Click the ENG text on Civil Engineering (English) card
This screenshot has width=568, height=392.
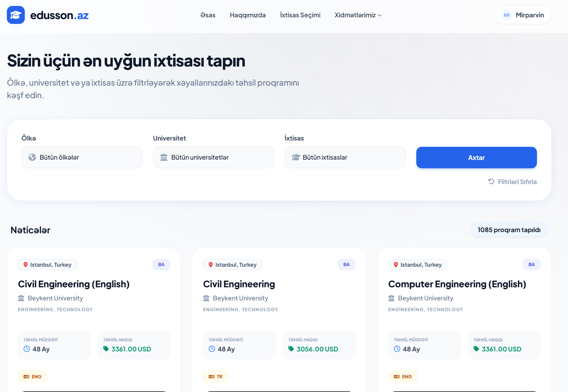[36, 376]
